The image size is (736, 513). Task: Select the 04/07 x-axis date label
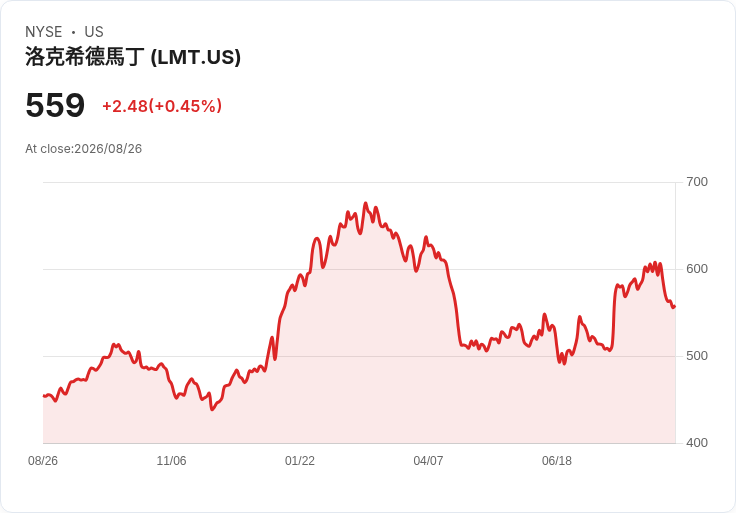[x=428, y=461]
